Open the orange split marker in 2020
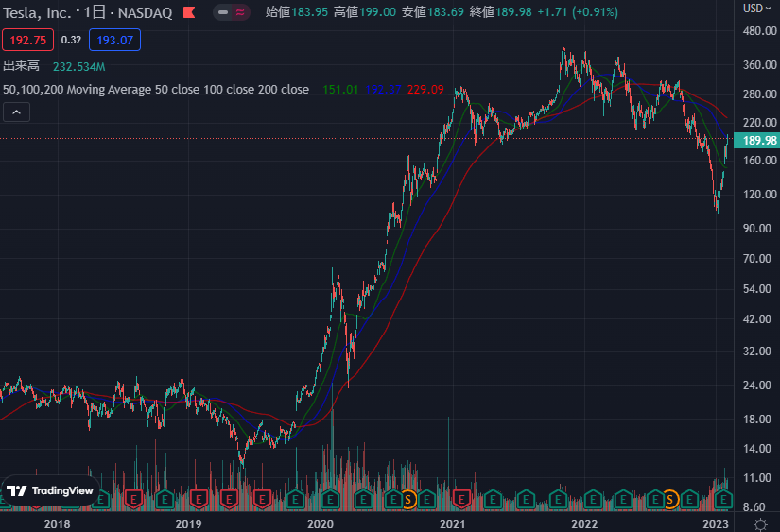 tap(408, 499)
